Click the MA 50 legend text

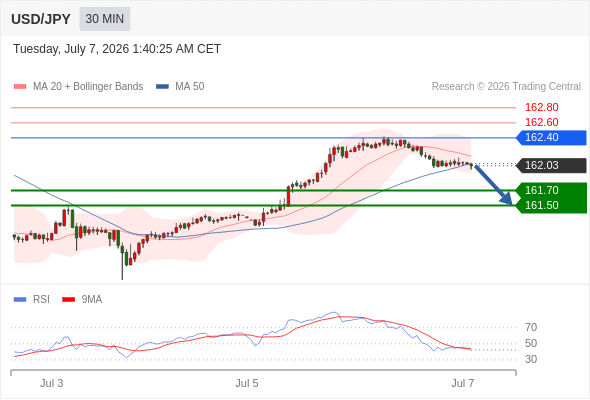coord(190,87)
